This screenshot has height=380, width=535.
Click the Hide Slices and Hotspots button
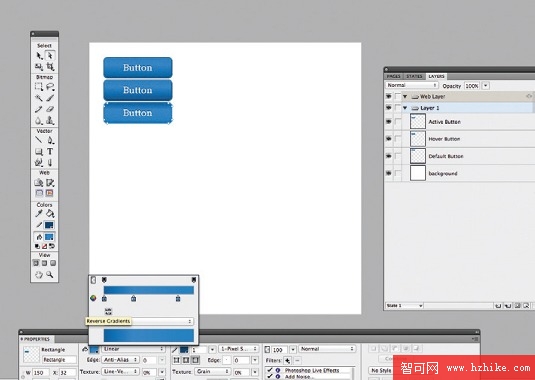[x=39, y=193]
